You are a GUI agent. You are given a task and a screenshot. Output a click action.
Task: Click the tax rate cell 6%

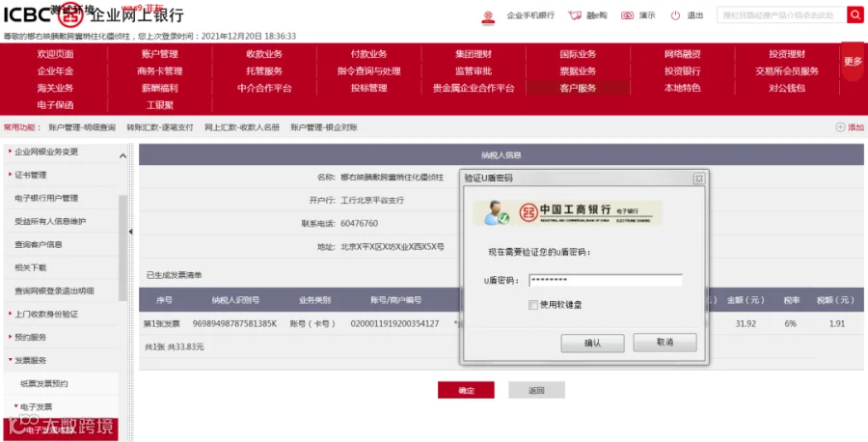point(791,323)
